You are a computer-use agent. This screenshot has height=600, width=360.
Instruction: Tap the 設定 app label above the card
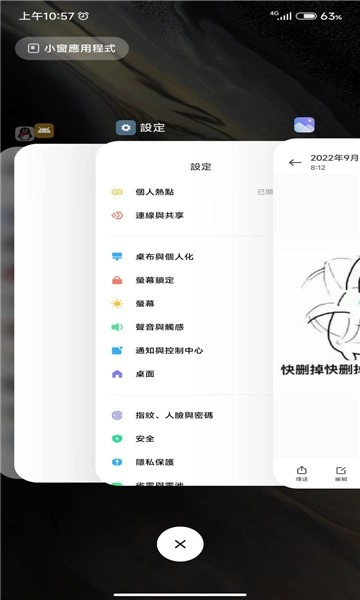click(x=153, y=128)
